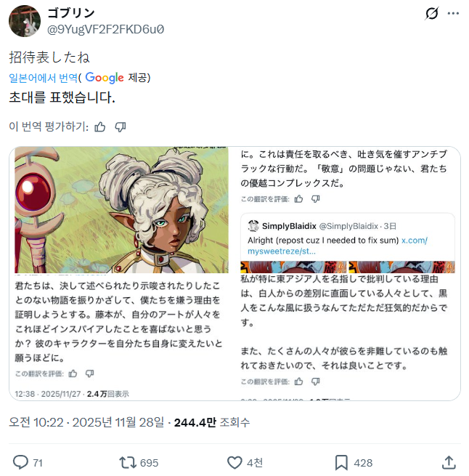Thumbs down the top-right Japanese translation
The image size is (469, 476).
(316, 199)
